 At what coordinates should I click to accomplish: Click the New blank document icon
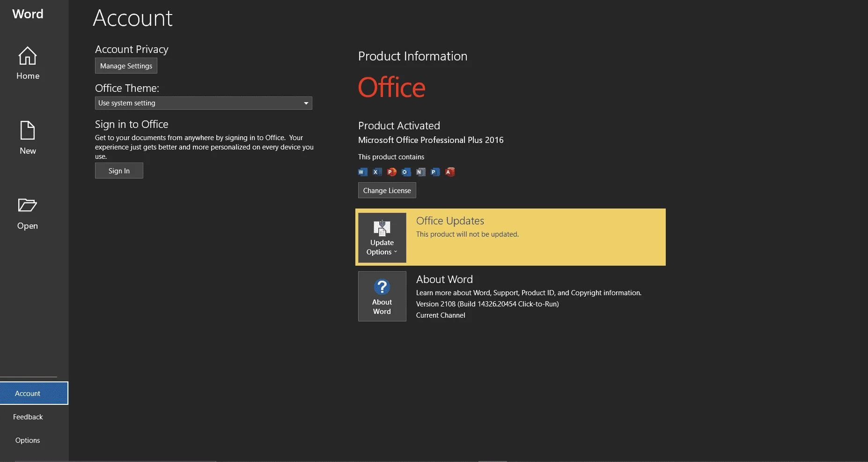click(28, 130)
